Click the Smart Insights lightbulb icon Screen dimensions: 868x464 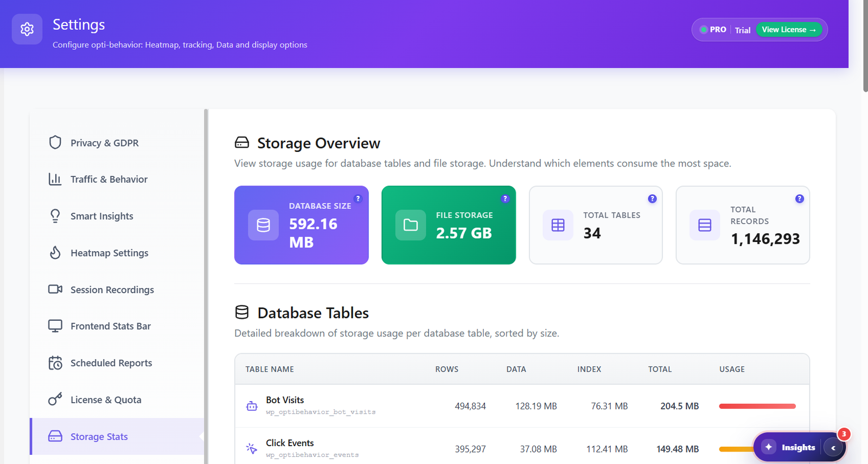point(55,216)
